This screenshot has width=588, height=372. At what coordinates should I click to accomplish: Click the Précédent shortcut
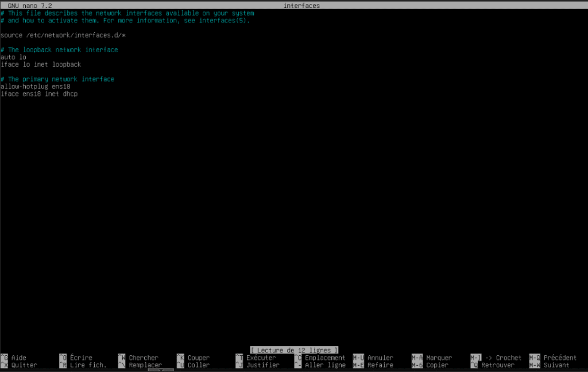coord(560,358)
